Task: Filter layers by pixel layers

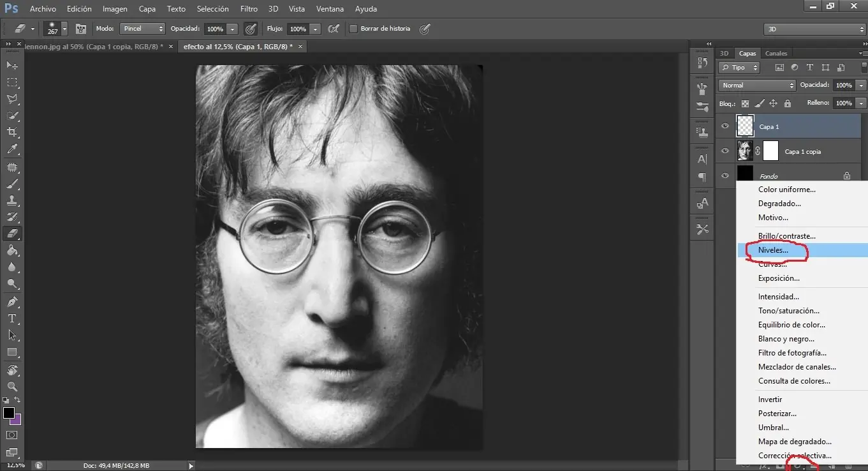Action: point(779,68)
